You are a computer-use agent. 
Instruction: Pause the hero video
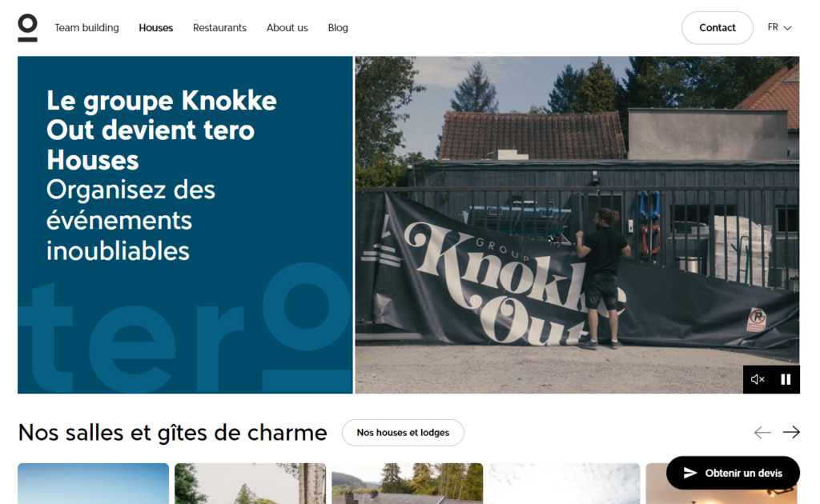pos(786,380)
